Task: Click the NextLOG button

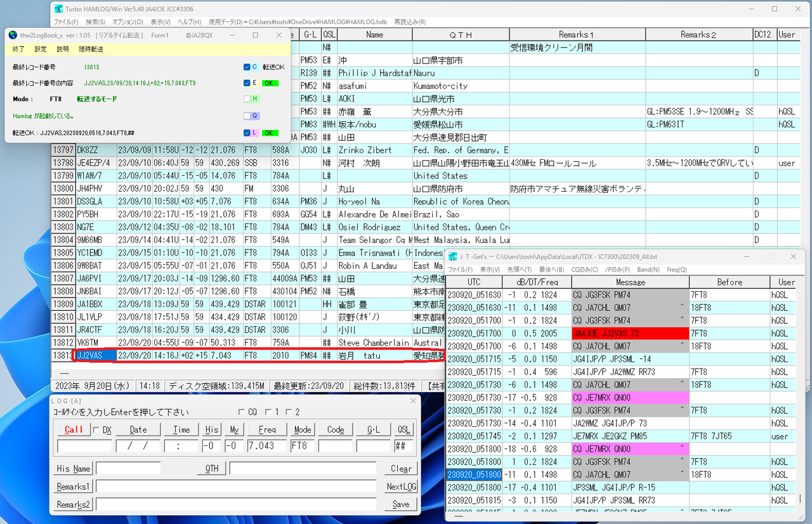Action: pyautogui.click(x=402, y=487)
